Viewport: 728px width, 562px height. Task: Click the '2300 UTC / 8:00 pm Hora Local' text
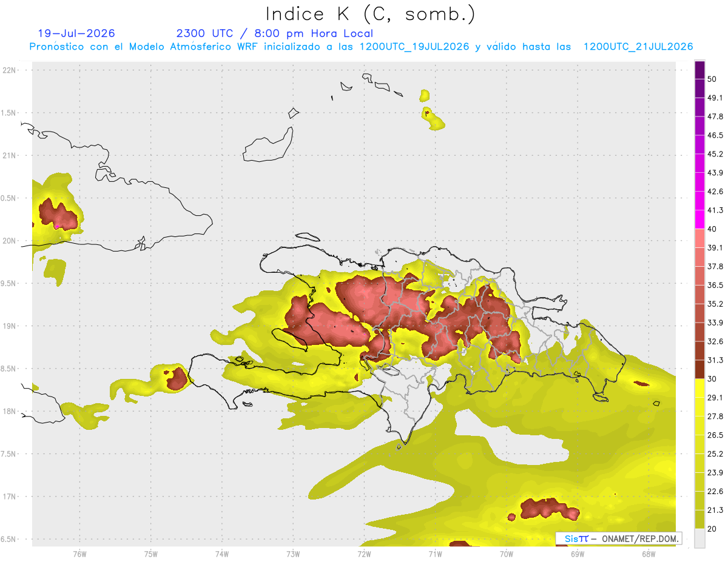click(274, 33)
